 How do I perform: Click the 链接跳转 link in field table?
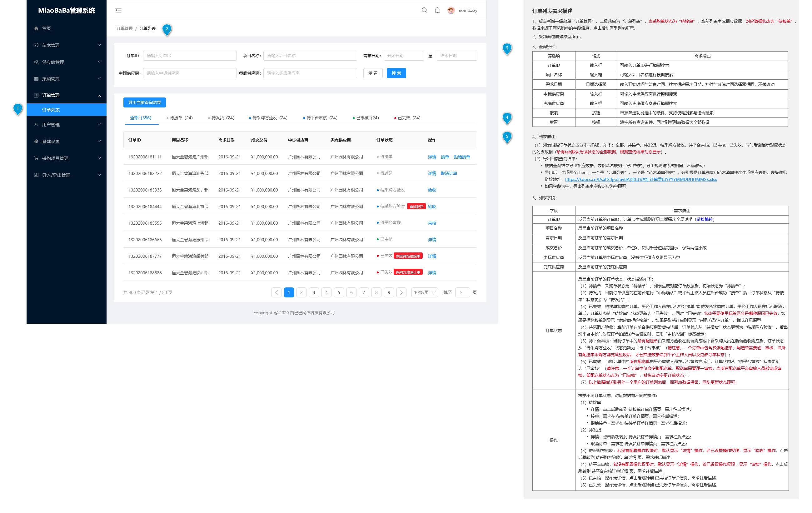click(705, 219)
